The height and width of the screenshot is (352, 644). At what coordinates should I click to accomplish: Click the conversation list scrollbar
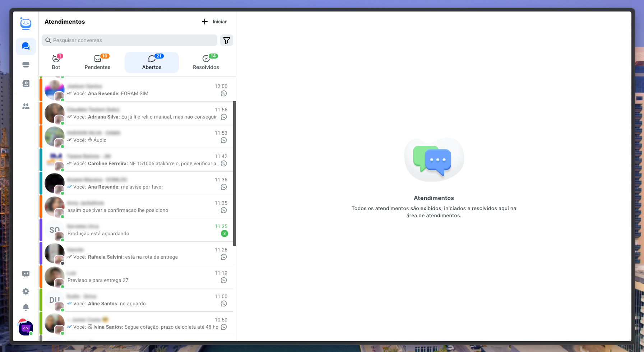click(x=235, y=172)
